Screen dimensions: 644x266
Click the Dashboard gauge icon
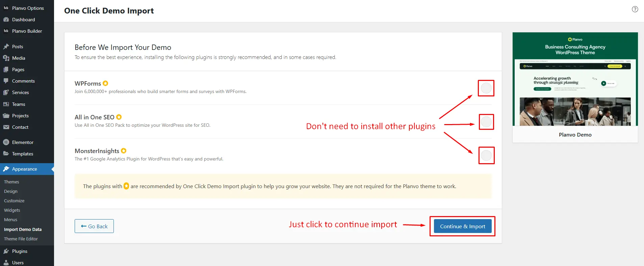(6, 20)
